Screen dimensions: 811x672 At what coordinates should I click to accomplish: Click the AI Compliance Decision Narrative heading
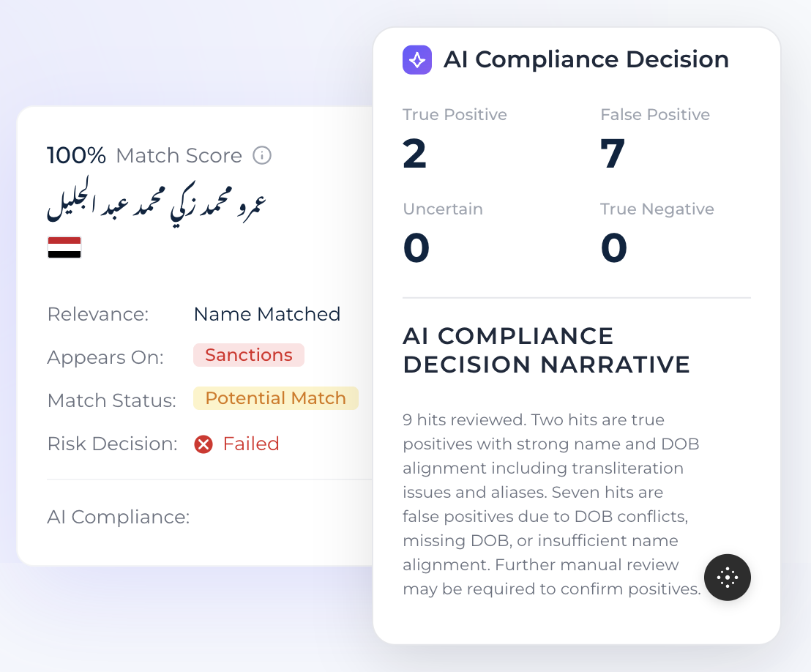[x=546, y=350]
